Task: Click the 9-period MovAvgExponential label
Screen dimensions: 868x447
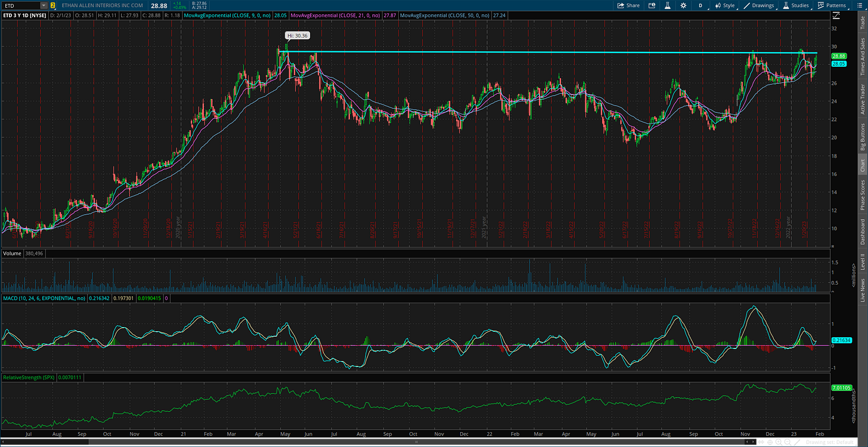Action: 227,15
